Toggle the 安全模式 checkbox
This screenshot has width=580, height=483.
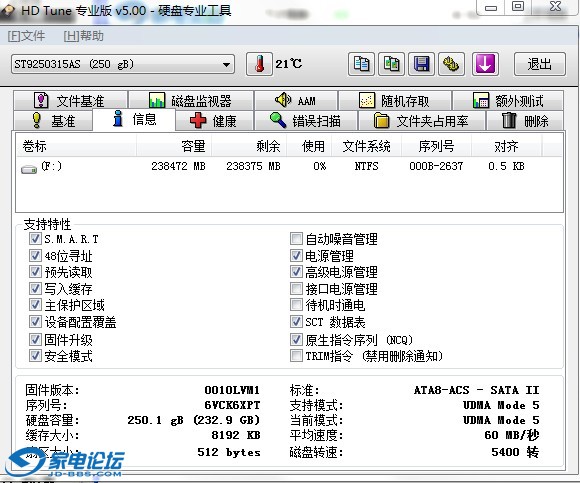coord(35,356)
